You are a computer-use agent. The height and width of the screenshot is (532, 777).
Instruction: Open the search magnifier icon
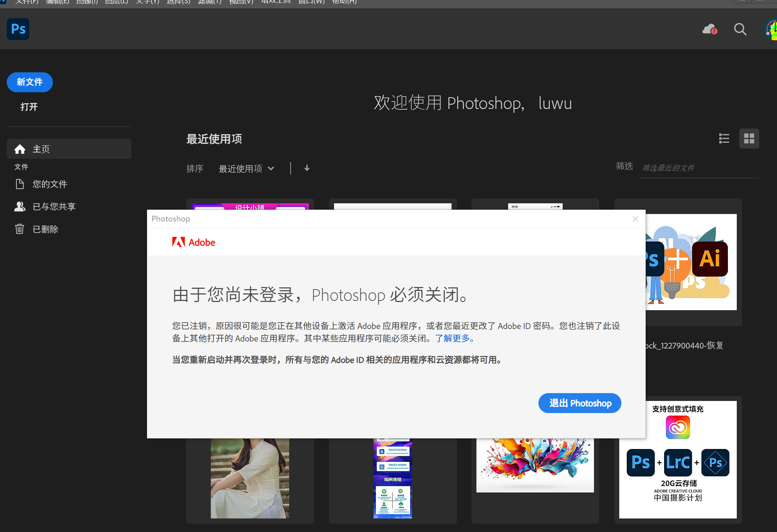[x=740, y=29]
